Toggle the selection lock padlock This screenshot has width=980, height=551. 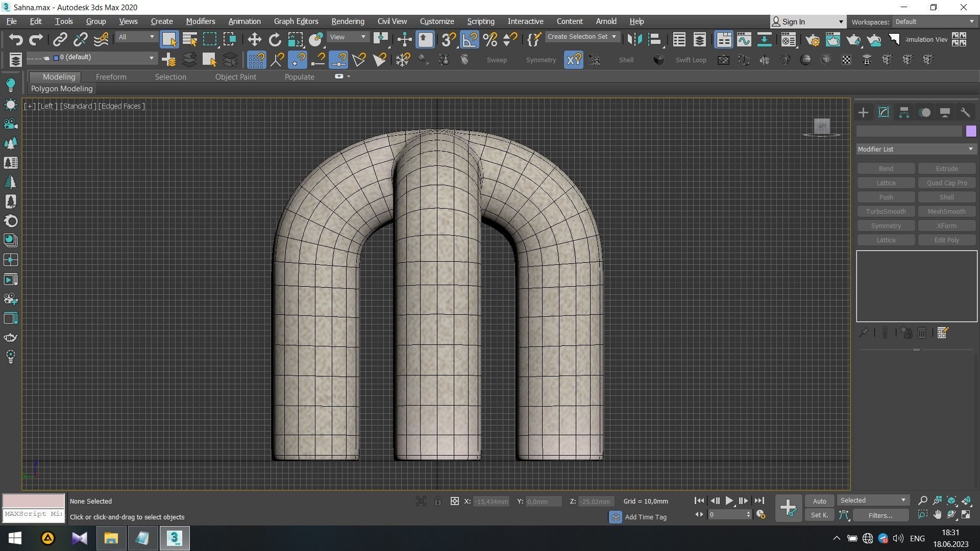point(437,502)
